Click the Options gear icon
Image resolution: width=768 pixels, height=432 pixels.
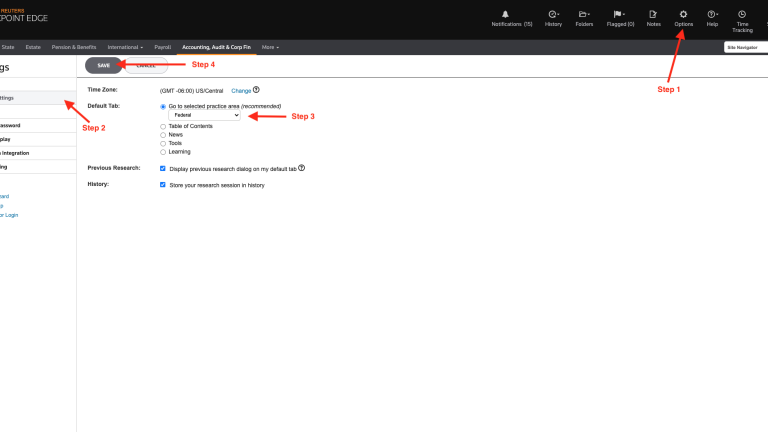point(683,14)
